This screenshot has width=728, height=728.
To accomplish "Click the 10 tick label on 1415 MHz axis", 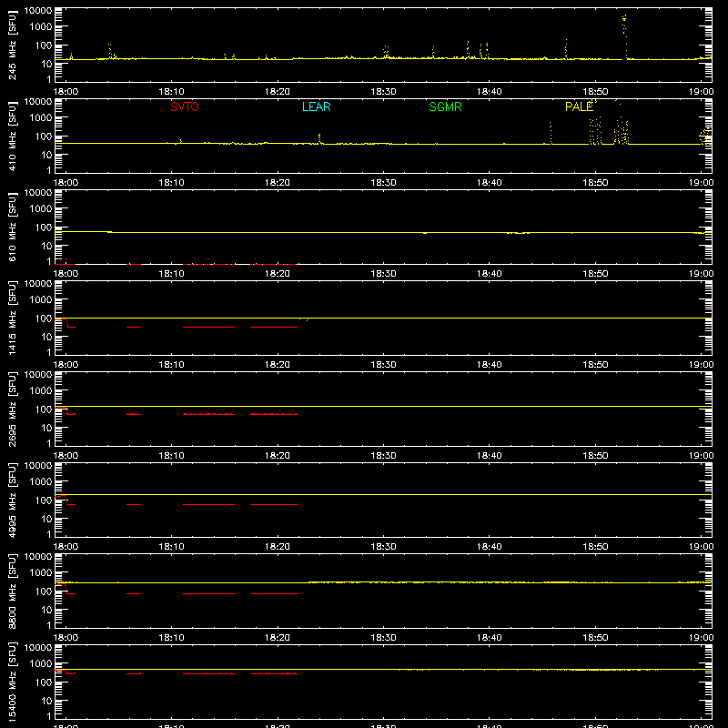I will click(x=46, y=337).
